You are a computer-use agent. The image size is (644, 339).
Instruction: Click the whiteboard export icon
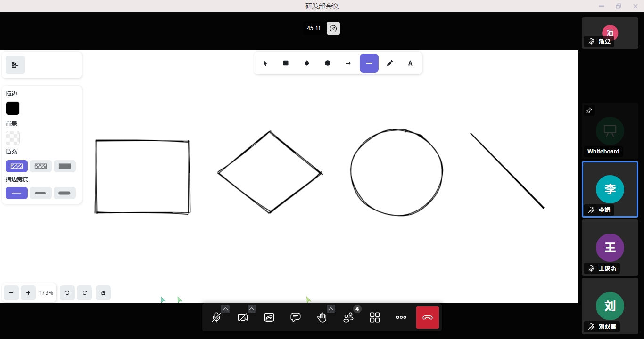pyautogui.click(x=15, y=65)
